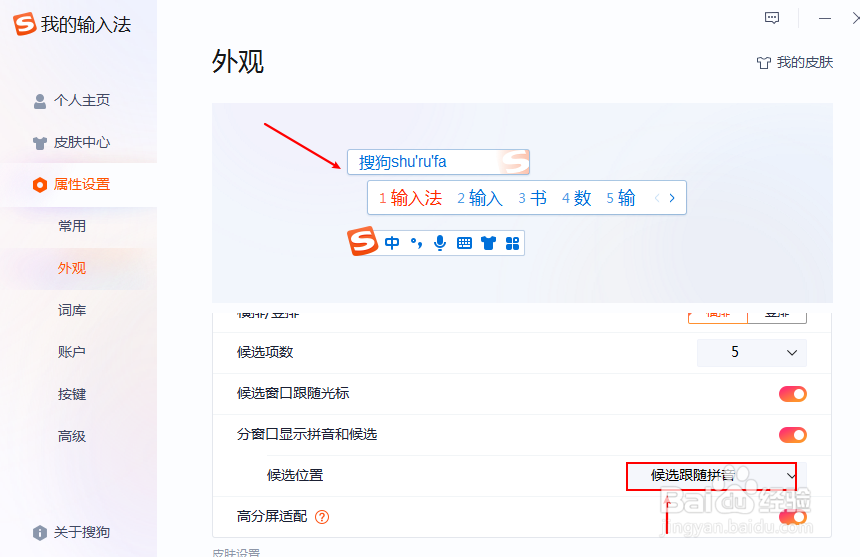
Task: Click the shirt icon beside 皮肤中心
Action: [39, 143]
